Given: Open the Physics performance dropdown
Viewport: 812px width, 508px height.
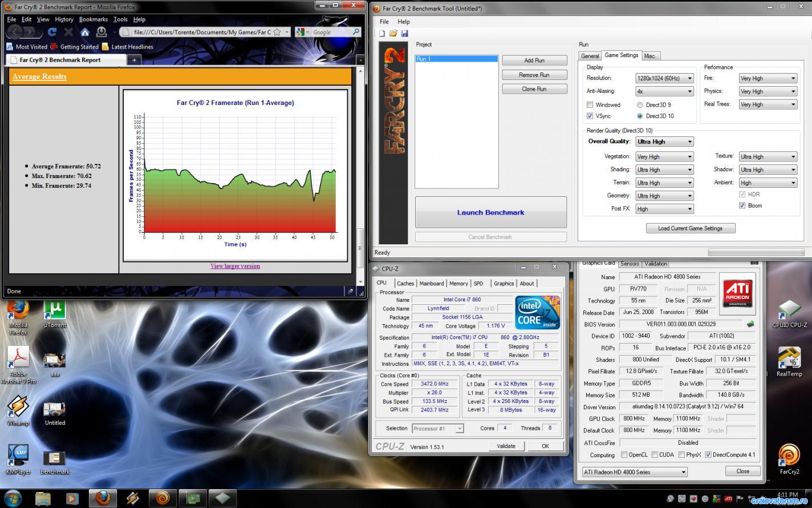Looking at the screenshot, I should pos(768,91).
